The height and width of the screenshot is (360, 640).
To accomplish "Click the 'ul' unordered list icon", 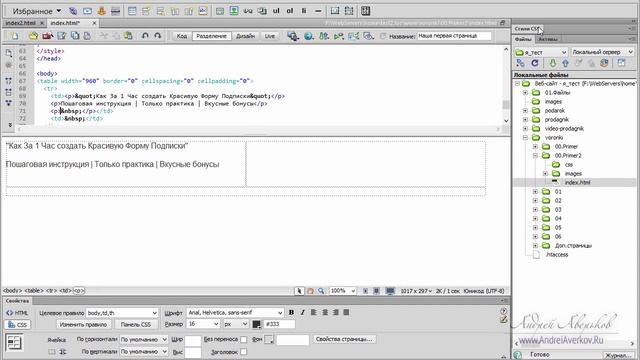I will (276, 11).
